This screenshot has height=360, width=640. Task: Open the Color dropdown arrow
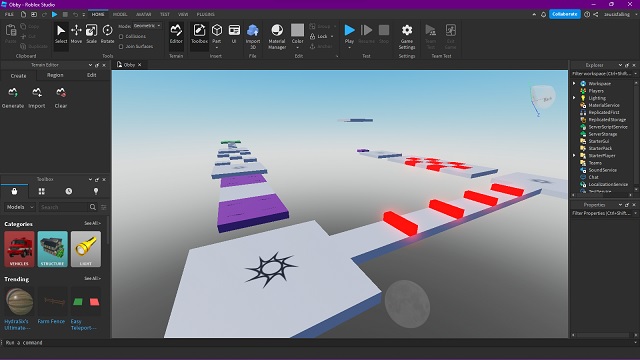tap(298, 47)
